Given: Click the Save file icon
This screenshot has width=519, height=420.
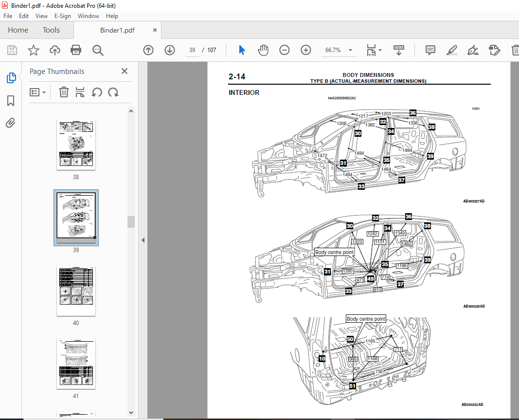Looking at the screenshot, I should (12, 50).
